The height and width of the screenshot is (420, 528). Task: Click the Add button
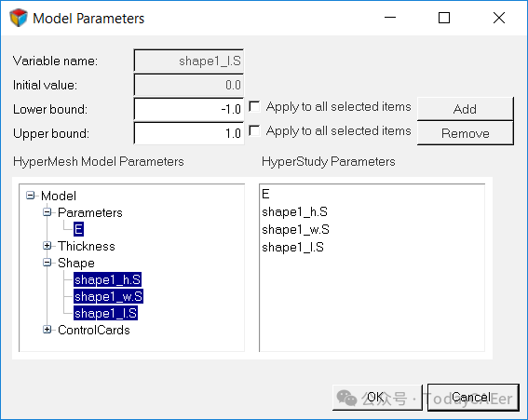coord(466,109)
